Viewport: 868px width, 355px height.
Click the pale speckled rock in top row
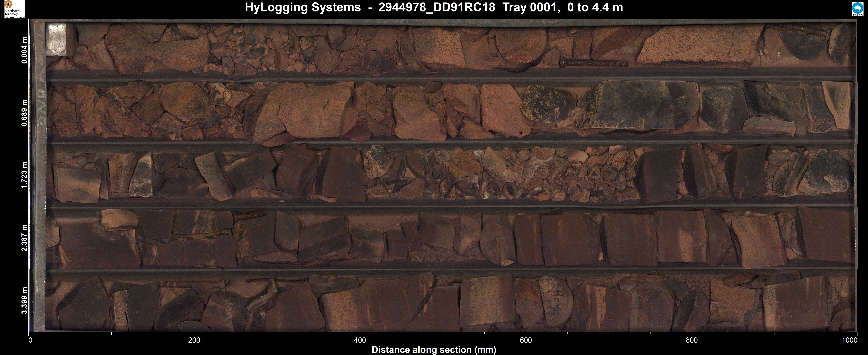(698, 45)
